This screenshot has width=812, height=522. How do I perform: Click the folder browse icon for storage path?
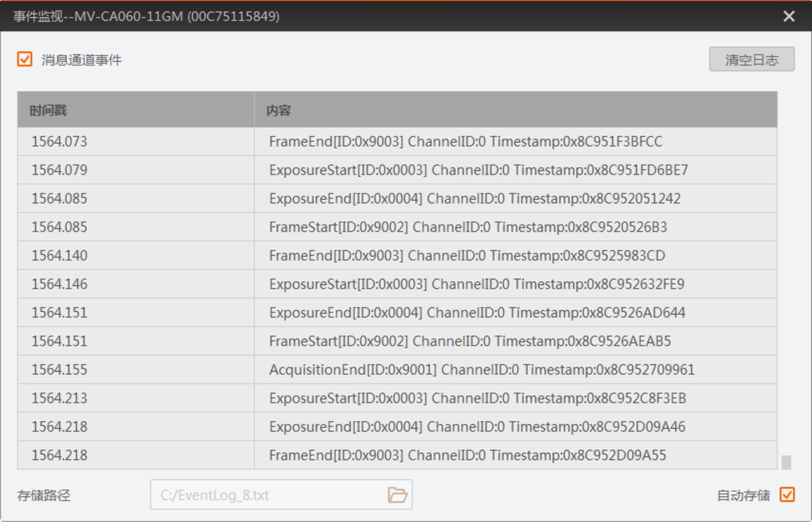click(x=397, y=495)
